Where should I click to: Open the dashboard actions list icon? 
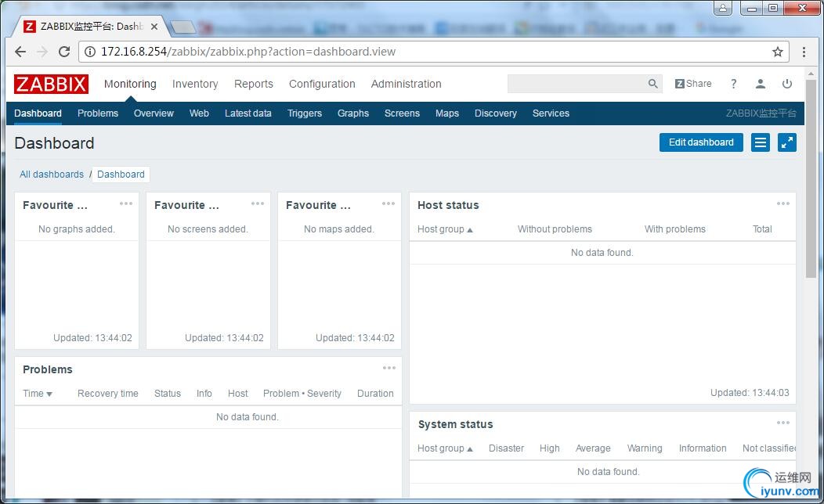tap(761, 142)
